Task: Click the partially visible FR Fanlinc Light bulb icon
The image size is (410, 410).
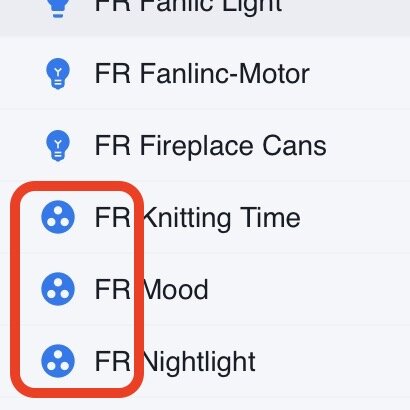Action: point(58,9)
